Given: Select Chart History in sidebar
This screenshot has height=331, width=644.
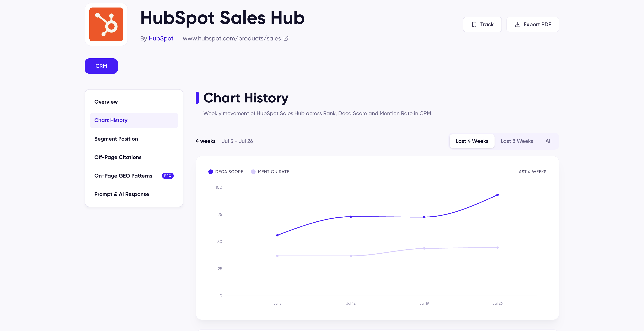Looking at the screenshot, I should coord(134,120).
